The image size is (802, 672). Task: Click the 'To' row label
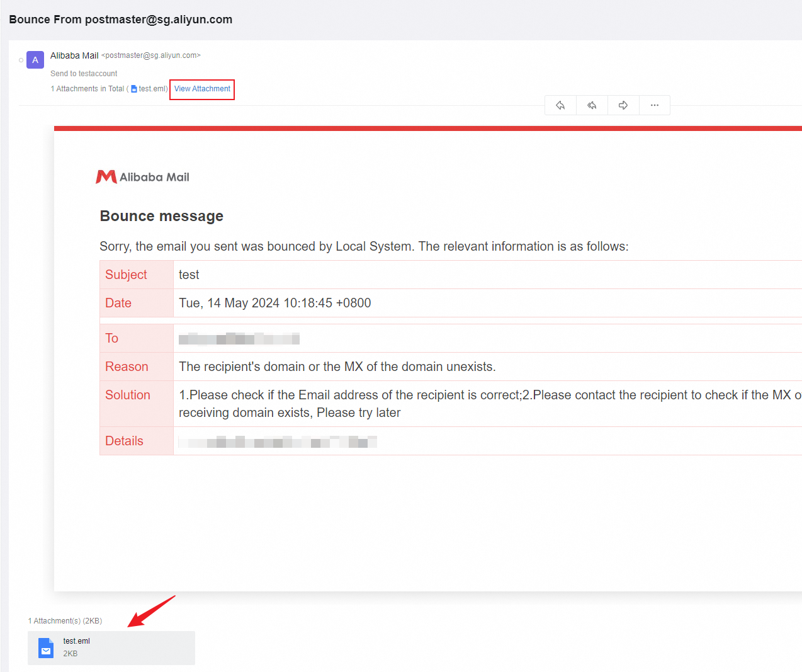(112, 338)
